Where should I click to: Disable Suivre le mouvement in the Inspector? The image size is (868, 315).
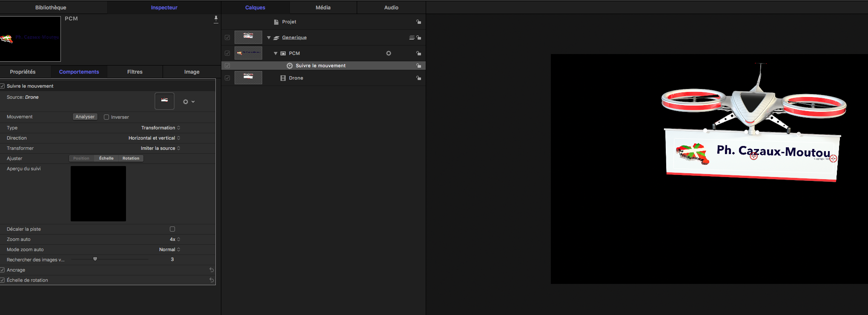coord(3,86)
